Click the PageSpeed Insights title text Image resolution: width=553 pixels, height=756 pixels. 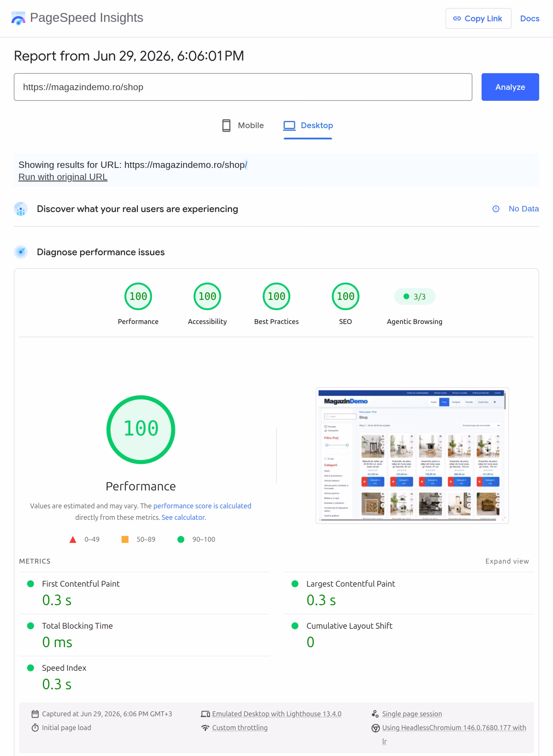coord(86,18)
